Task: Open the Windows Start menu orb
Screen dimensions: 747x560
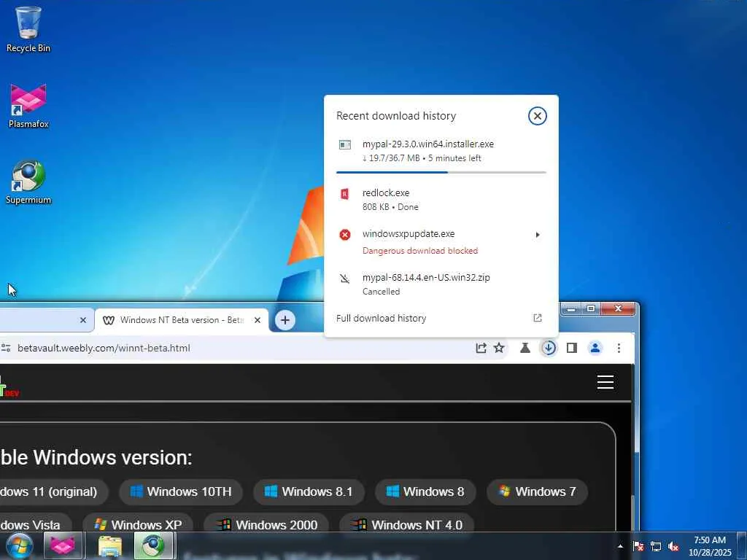Action: point(19,545)
